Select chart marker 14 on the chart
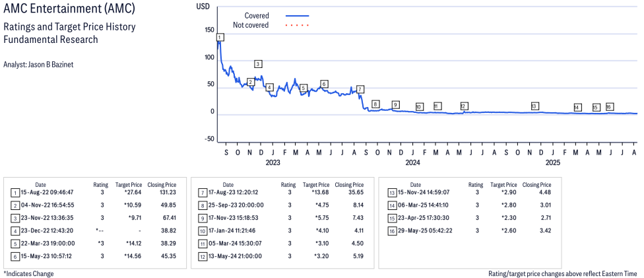 pos(577,108)
